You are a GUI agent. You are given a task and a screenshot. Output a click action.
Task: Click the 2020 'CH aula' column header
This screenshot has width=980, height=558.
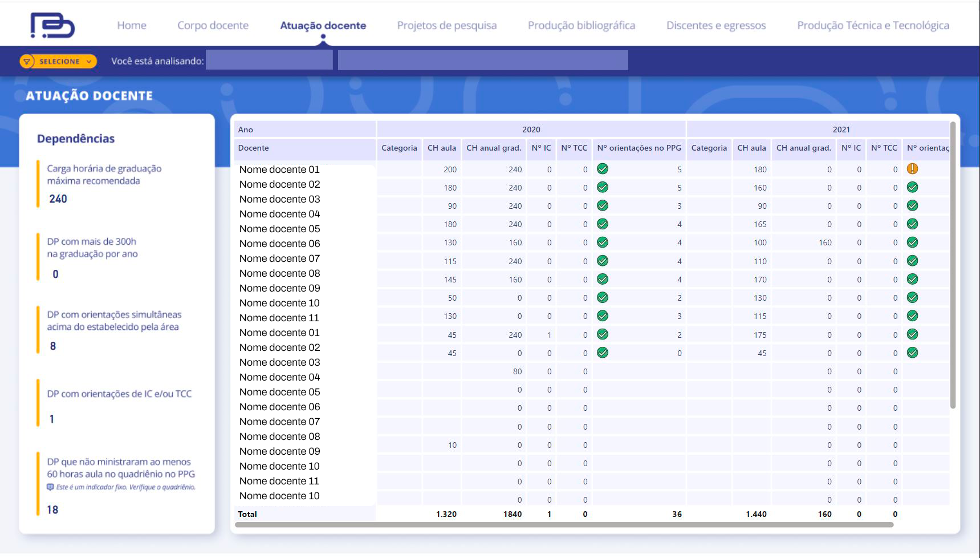coord(442,148)
